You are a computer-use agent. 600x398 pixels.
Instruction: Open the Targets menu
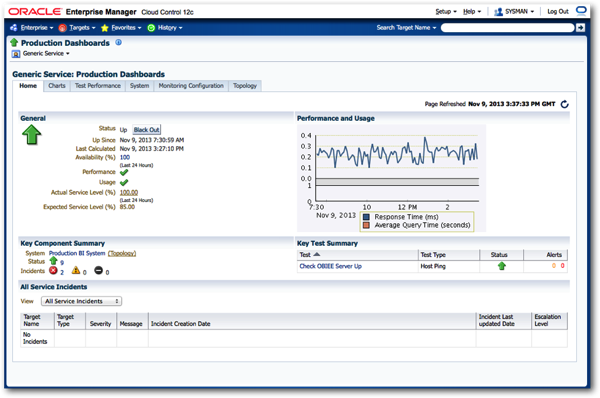tap(82, 28)
